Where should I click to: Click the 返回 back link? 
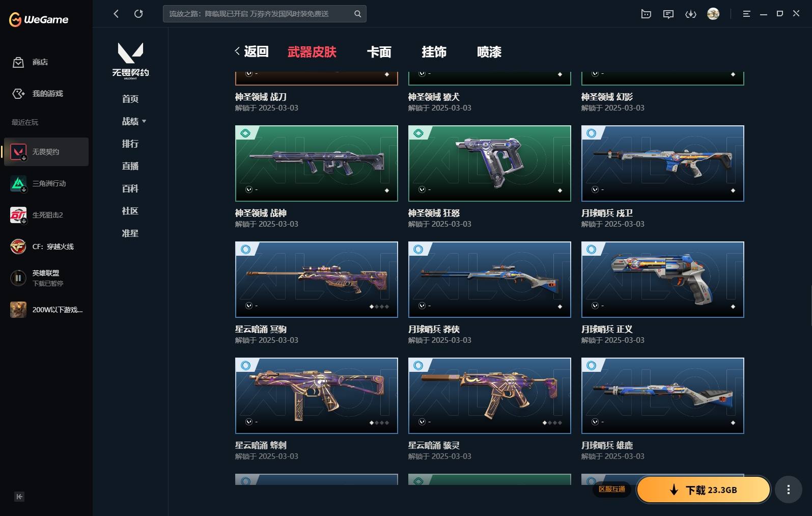tap(251, 51)
